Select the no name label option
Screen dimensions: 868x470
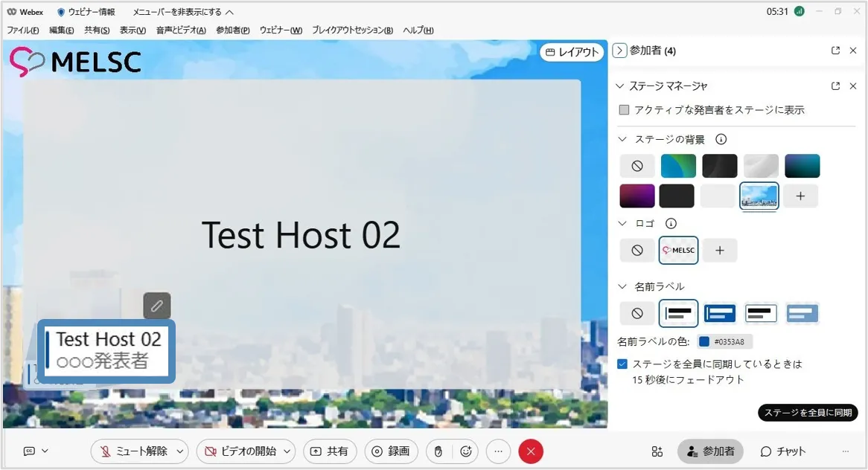[637, 314]
